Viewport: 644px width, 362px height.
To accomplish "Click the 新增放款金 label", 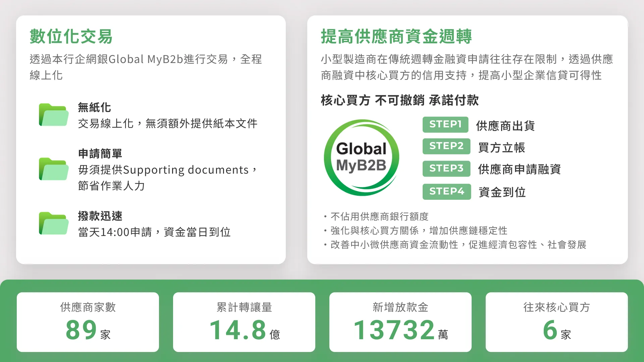I will (x=400, y=307).
